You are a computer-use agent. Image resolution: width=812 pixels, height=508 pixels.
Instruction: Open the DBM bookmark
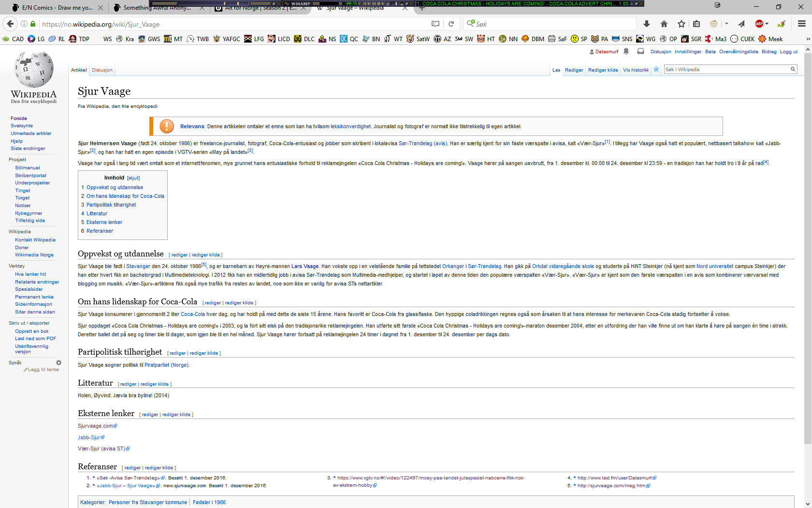pos(533,39)
